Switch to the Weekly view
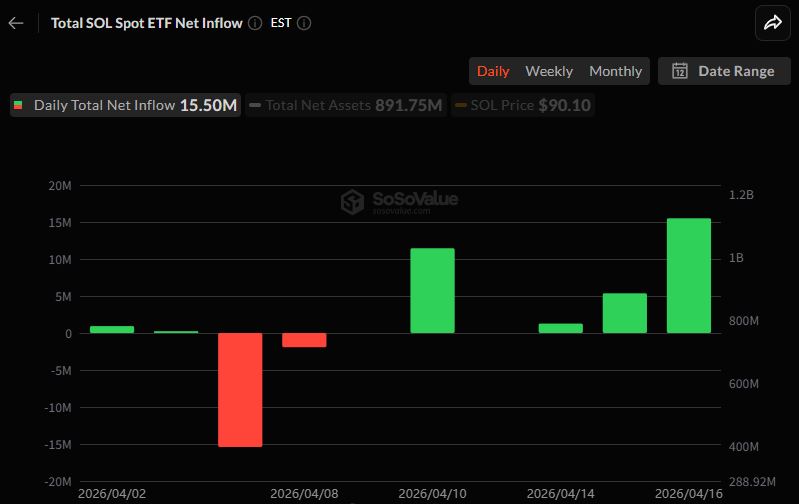Image resolution: width=799 pixels, height=504 pixels. pos(549,71)
